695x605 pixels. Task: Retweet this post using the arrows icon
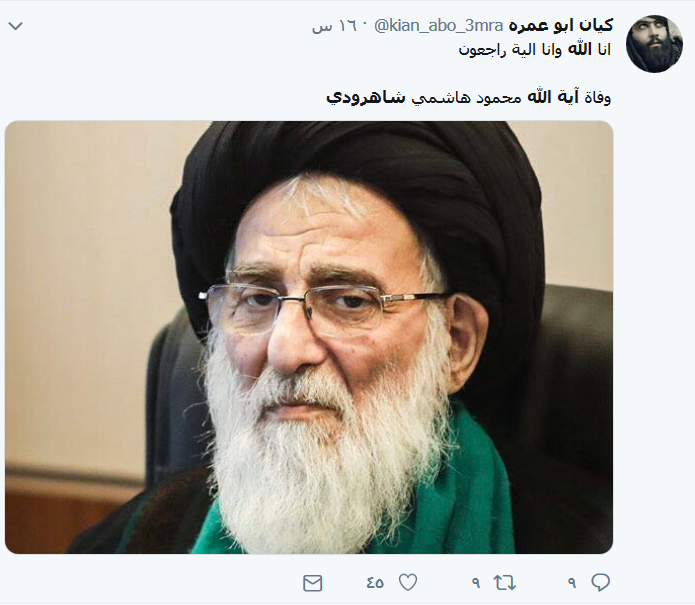[505, 582]
